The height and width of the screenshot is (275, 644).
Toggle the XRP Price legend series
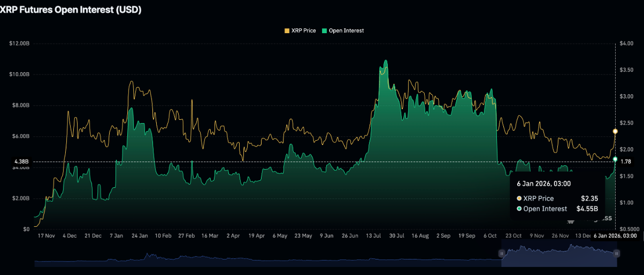[303, 31]
